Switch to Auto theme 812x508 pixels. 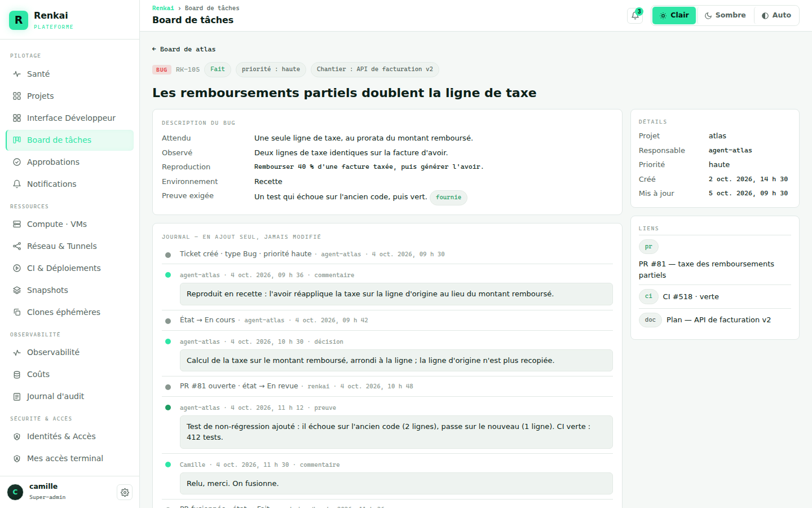point(776,15)
